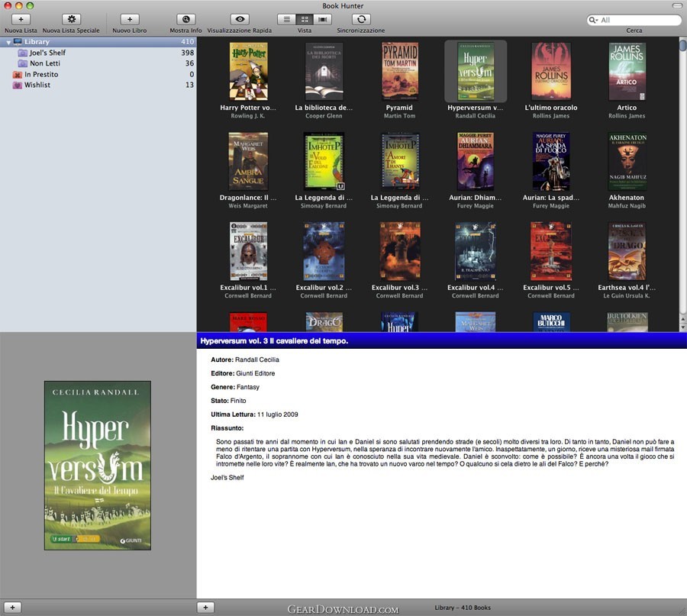Select Aurian: Dhiammara book cover
This screenshot has width=687, height=616.
point(476,161)
